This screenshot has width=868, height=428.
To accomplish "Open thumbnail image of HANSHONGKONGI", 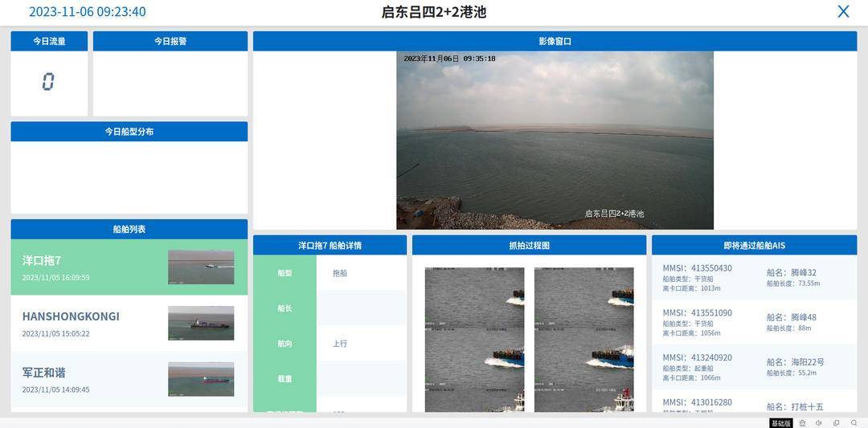I will (201, 323).
